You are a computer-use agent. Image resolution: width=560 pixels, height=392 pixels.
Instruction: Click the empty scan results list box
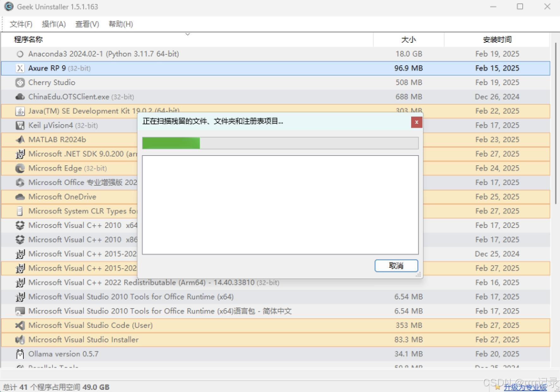coord(280,205)
